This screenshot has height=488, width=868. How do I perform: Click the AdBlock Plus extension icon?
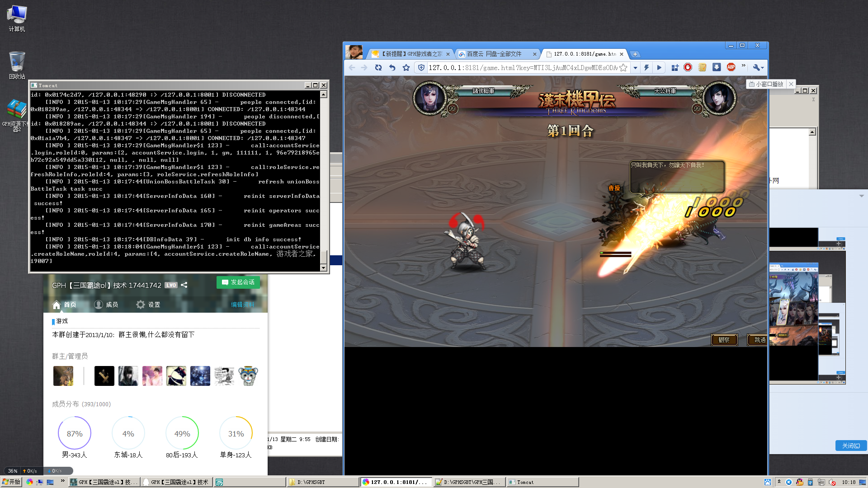click(x=731, y=67)
